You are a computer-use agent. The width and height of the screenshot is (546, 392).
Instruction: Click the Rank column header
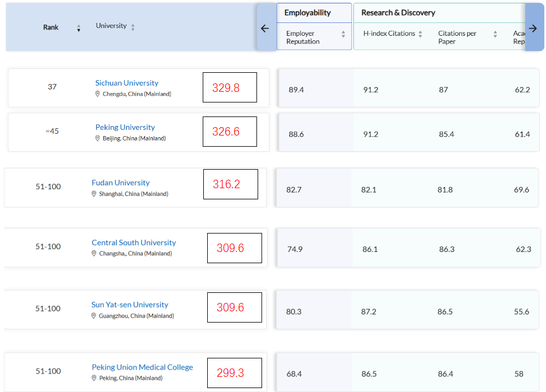pos(51,27)
